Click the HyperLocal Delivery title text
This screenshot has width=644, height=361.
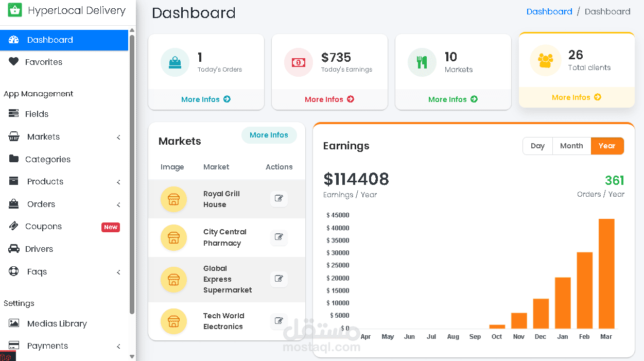click(x=77, y=10)
